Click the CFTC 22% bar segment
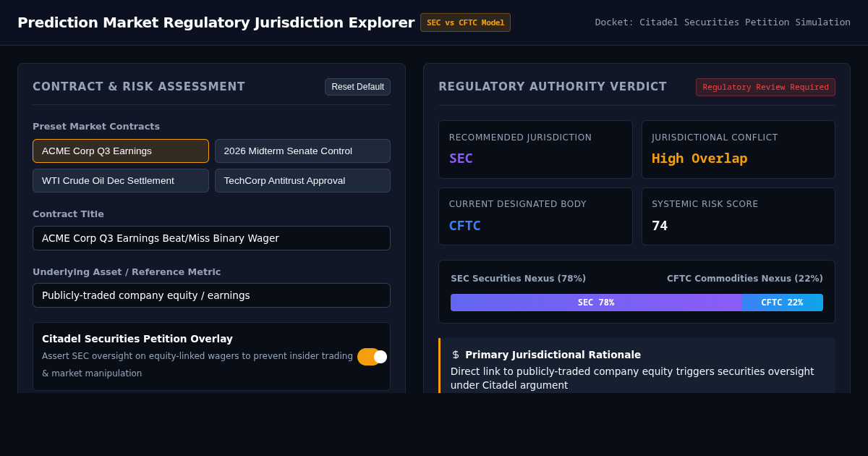The height and width of the screenshot is (456, 868). point(782,303)
